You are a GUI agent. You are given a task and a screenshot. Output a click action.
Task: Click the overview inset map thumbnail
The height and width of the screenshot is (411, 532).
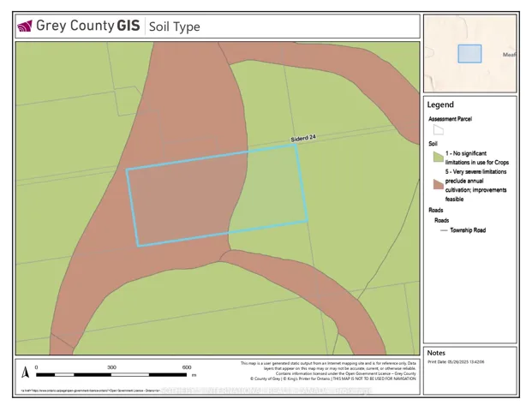470,52
